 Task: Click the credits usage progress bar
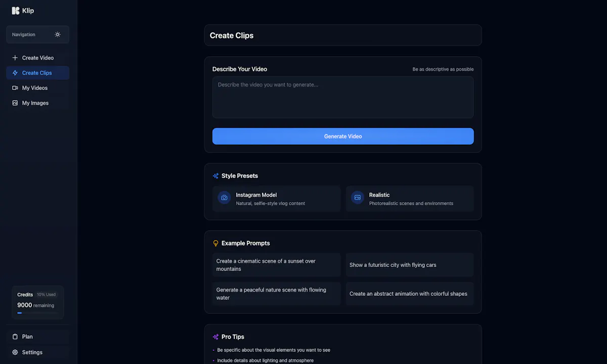click(x=38, y=313)
